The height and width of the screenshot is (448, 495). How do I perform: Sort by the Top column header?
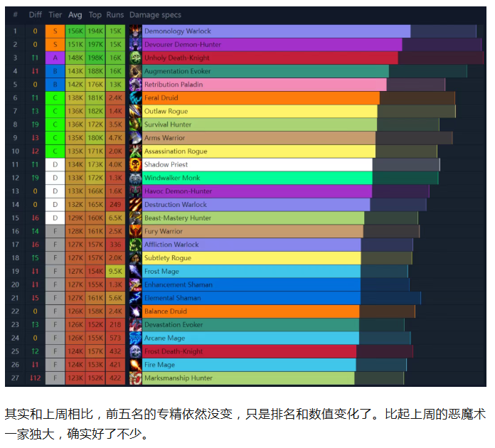coord(95,15)
